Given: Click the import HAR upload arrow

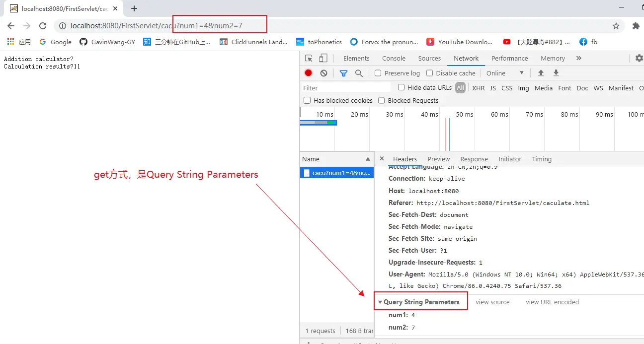Looking at the screenshot, I should [x=541, y=73].
